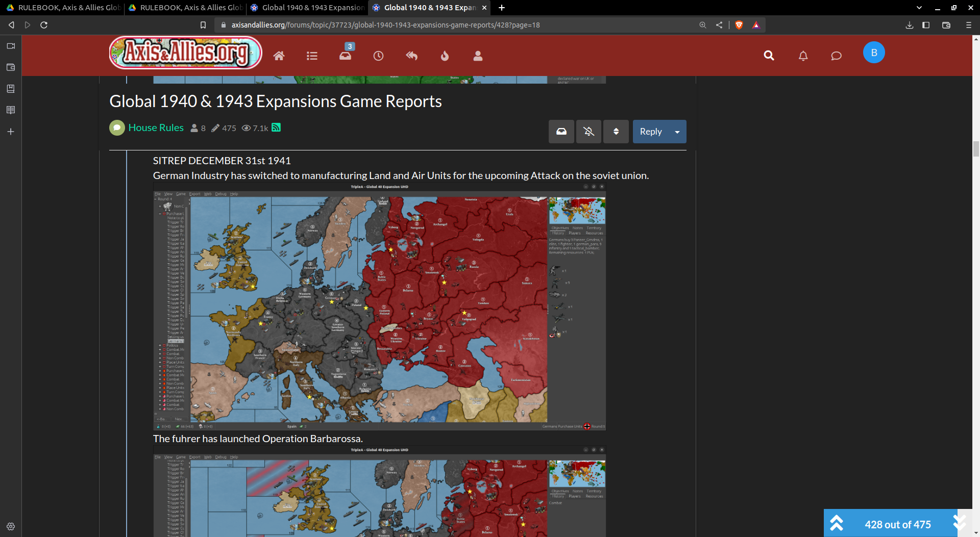980x537 pixels.
Task: Open a new browser tab
Action: (502, 8)
